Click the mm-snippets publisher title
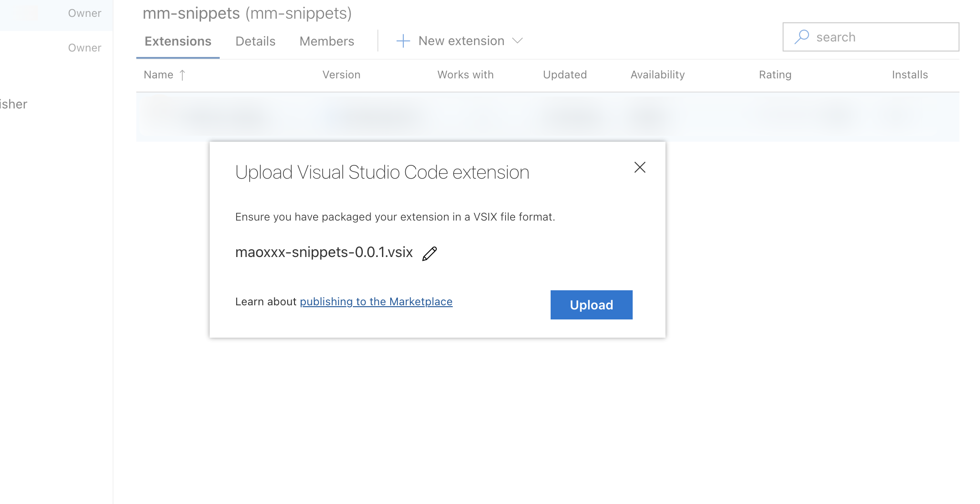 [x=247, y=13]
